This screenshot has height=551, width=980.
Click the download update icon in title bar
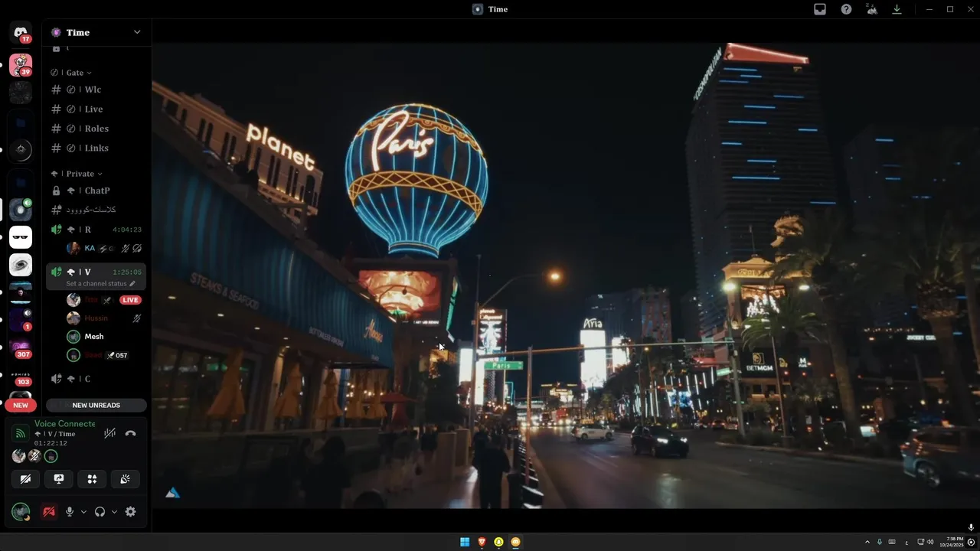897,9
